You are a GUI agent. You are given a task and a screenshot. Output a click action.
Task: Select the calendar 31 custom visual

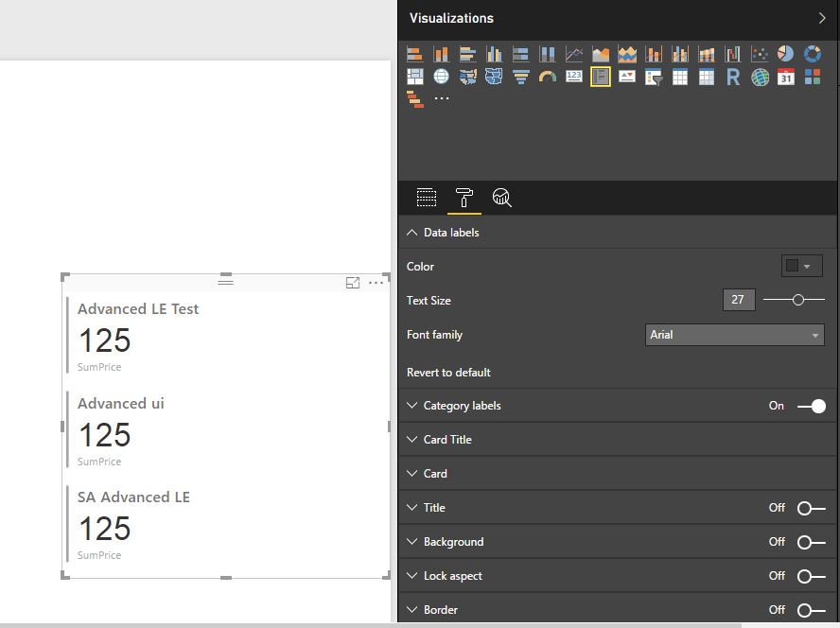[x=786, y=78]
